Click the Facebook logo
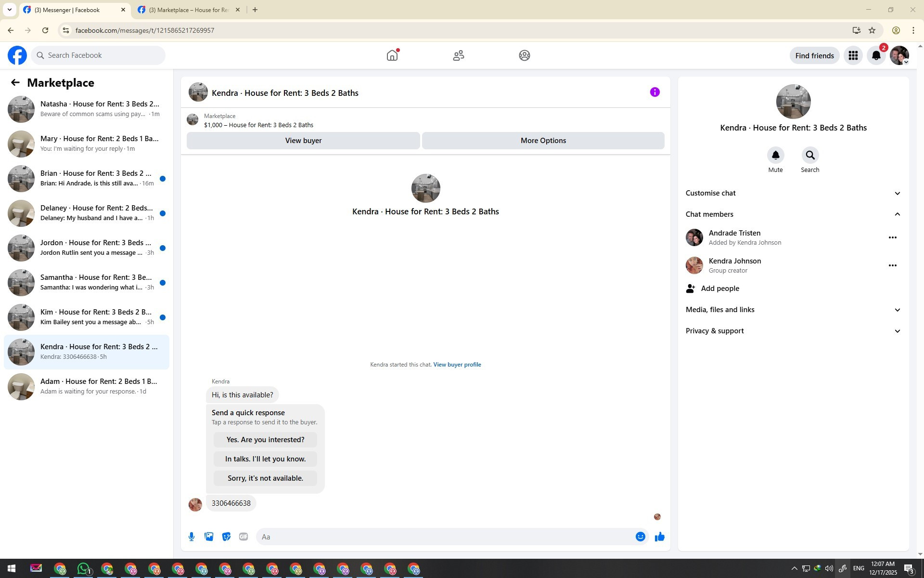This screenshot has height=578, width=924. (17, 55)
